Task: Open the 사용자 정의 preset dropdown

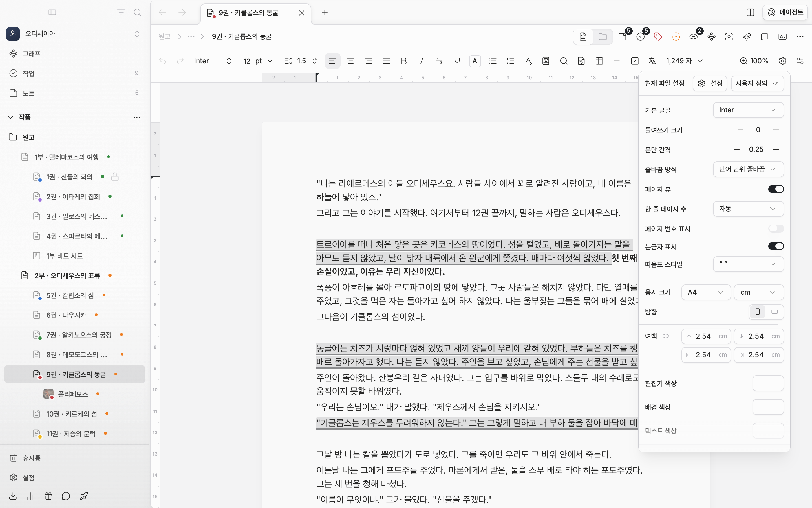Action: pyautogui.click(x=757, y=83)
